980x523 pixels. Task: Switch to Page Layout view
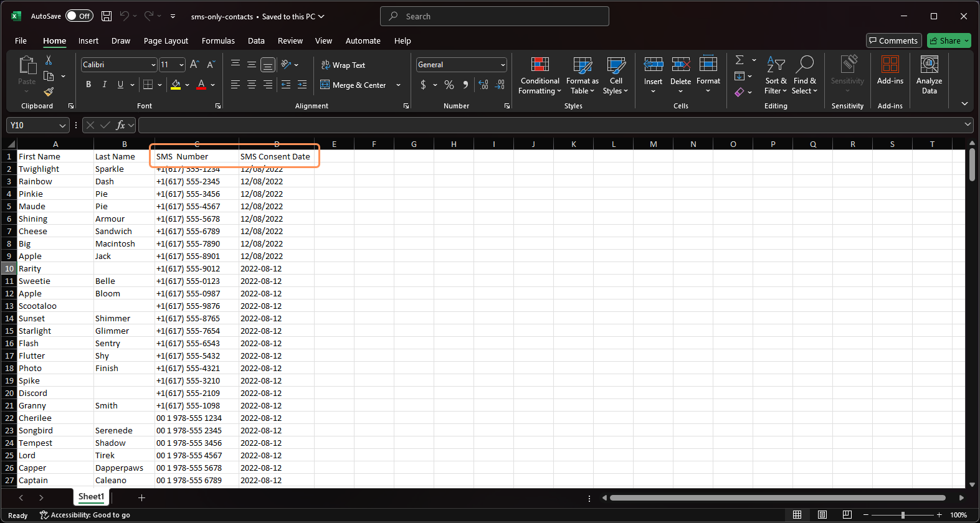click(822, 515)
